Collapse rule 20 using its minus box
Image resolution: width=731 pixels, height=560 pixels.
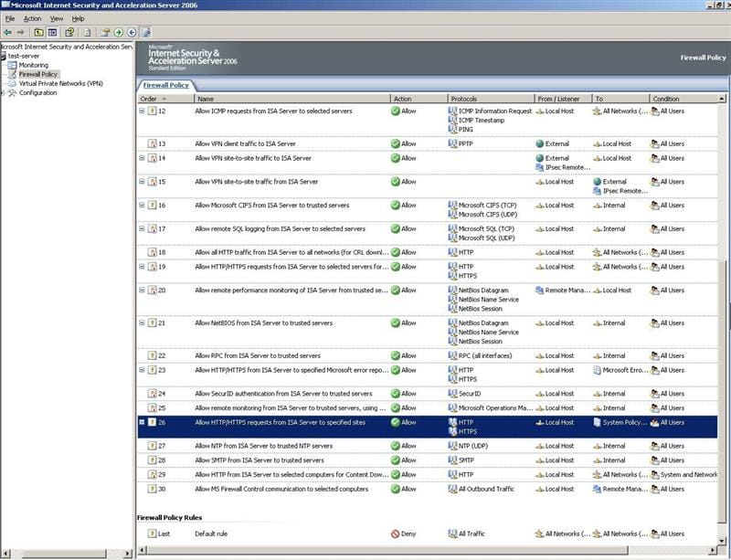point(142,290)
